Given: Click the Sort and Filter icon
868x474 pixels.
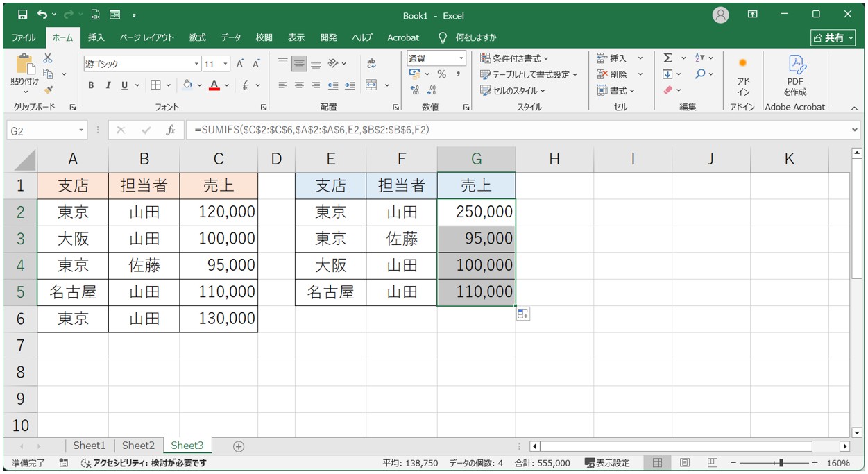Looking at the screenshot, I should (700, 58).
